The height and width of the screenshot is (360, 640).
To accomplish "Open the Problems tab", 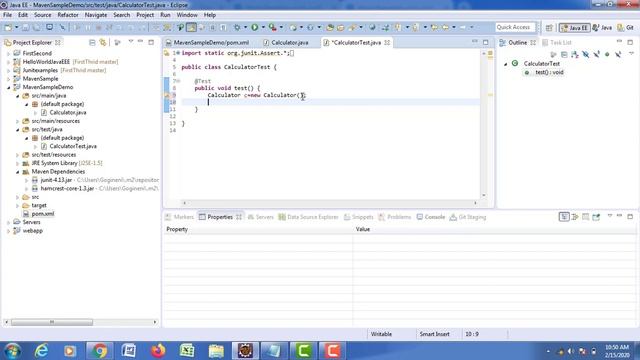I will 395,217.
